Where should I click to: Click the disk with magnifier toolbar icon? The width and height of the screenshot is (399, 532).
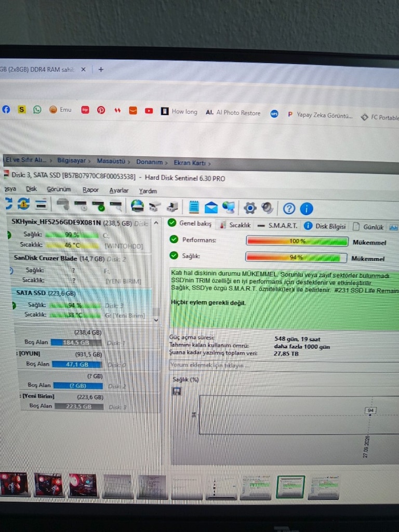[116, 206]
